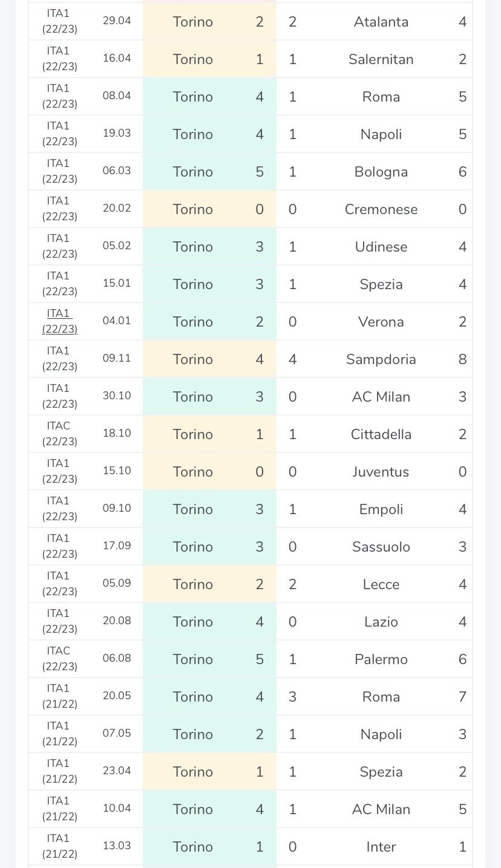Screen dimensions: 501x868
Task: Select the Sassuolo opponent name
Action: (x=381, y=547)
